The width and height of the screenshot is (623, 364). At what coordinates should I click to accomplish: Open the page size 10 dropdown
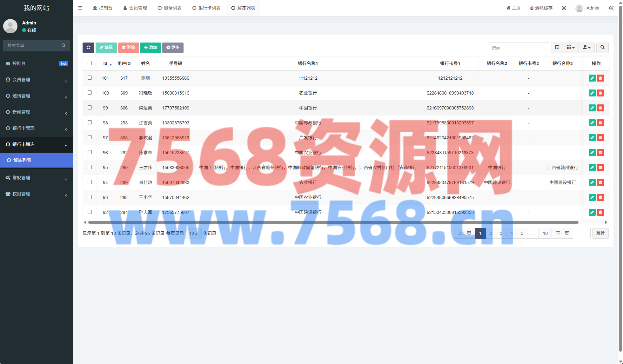click(x=193, y=233)
